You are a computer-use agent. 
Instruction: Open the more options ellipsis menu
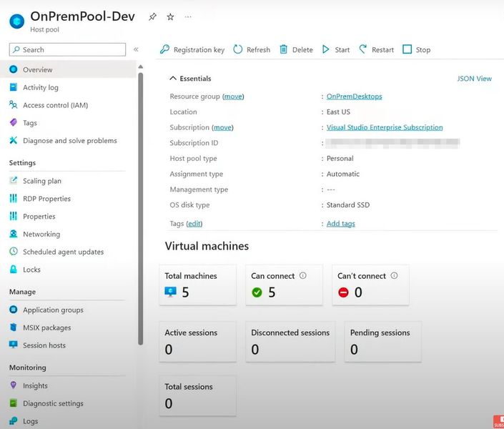[x=188, y=16]
